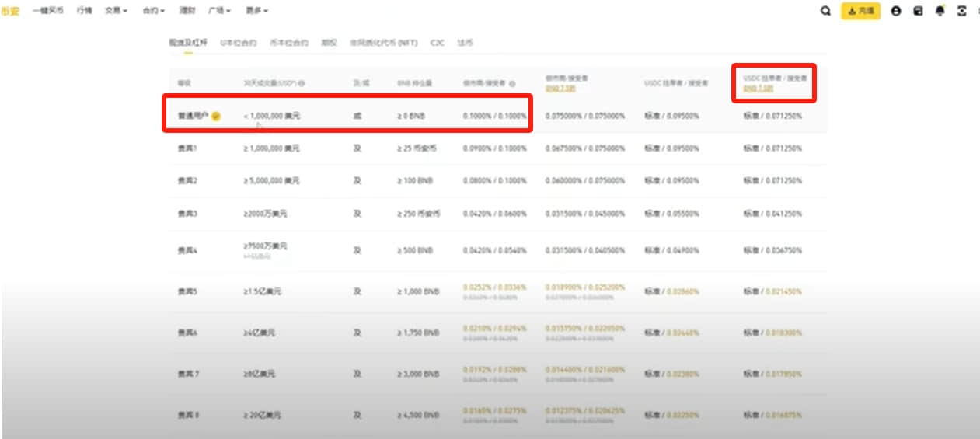Click the '≥ 3,000 BNB' cell
The width and height of the screenshot is (980, 439).
coord(418,374)
